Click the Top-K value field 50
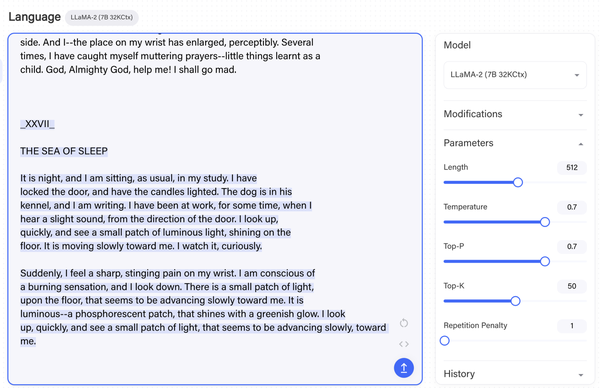600x388 pixels. click(572, 286)
